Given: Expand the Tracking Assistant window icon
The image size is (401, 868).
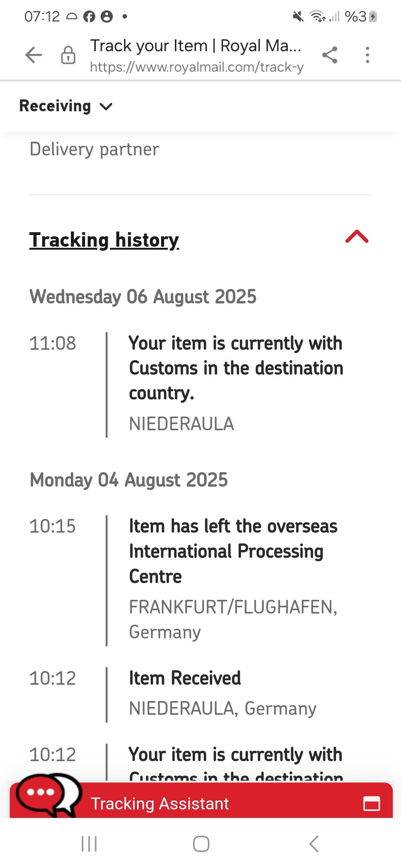Looking at the screenshot, I should coord(372,804).
